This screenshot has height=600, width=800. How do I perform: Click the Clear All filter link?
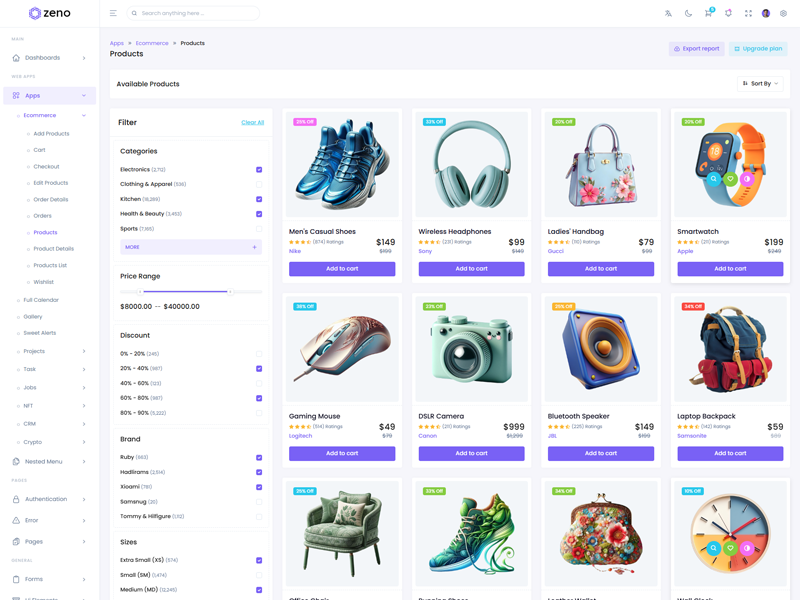252,122
